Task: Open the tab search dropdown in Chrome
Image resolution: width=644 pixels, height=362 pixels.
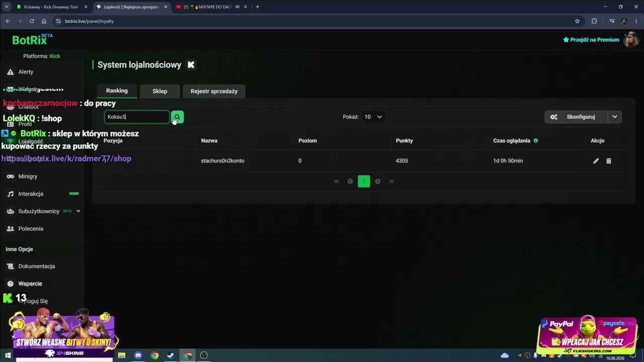Action: [7, 7]
